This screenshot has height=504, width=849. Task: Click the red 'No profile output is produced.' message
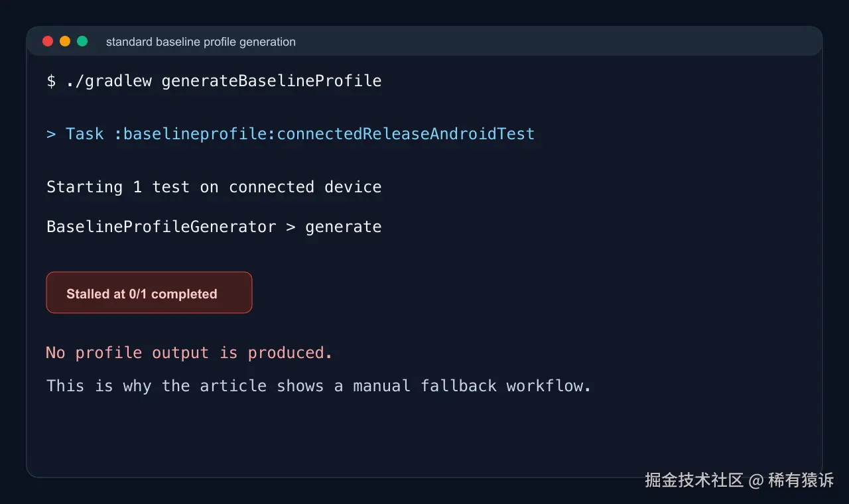point(189,353)
